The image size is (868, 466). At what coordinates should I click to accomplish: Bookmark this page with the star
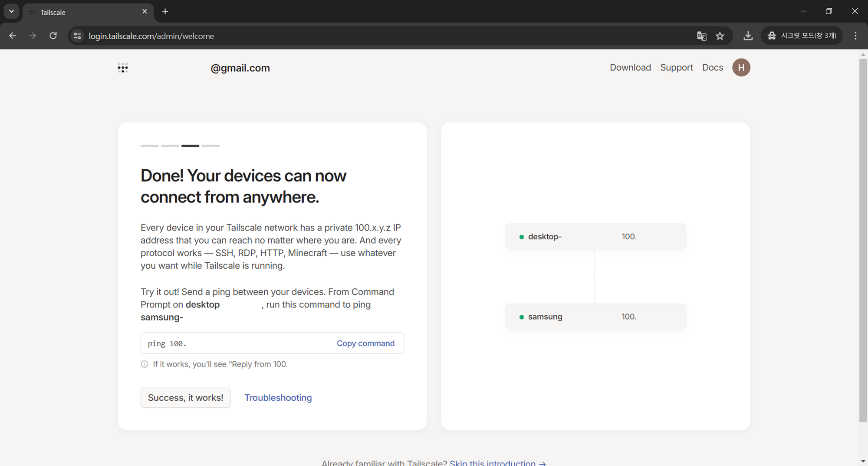pyautogui.click(x=720, y=36)
